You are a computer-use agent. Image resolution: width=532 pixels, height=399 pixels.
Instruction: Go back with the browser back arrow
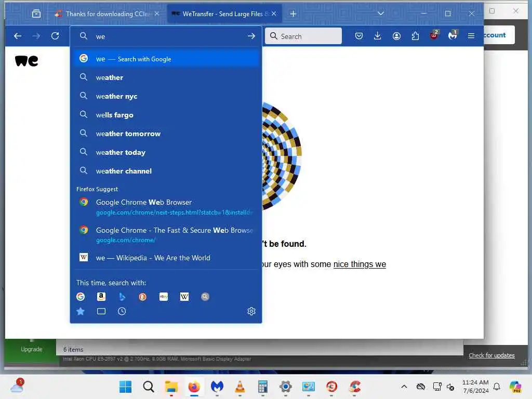(18, 36)
